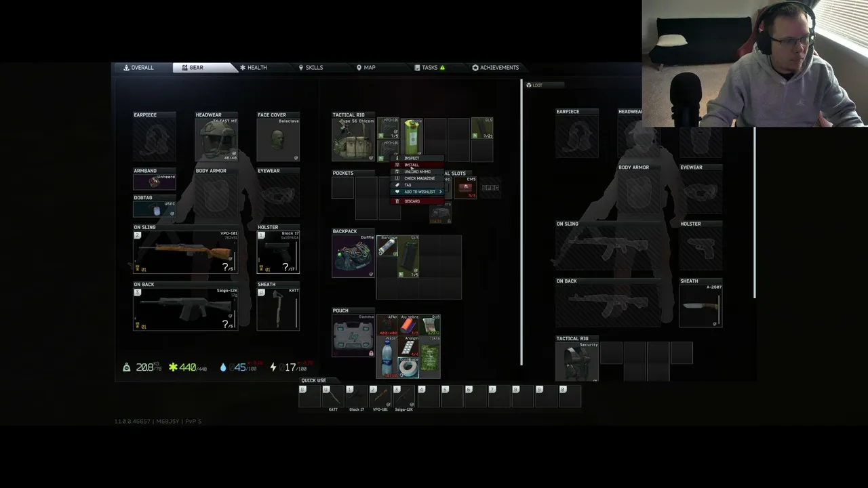Select the VPO-101 rifle on sling
The image size is (868, 488).
point(186,252)
